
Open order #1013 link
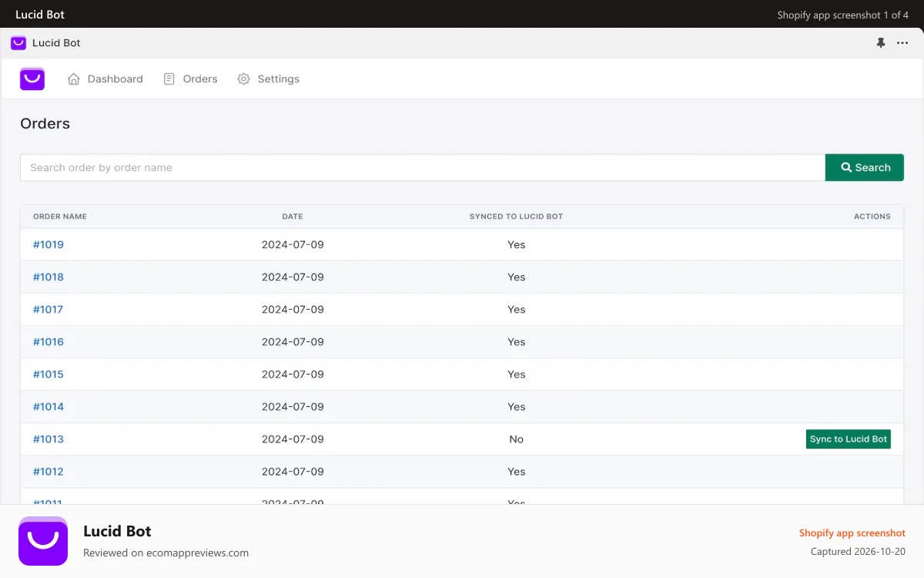coord(49,439)
